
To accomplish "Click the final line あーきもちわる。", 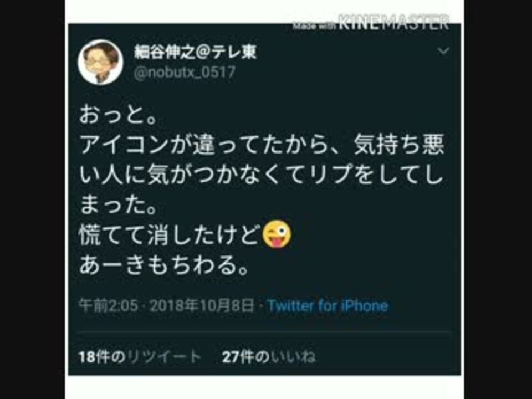I will tap(164, 265).
